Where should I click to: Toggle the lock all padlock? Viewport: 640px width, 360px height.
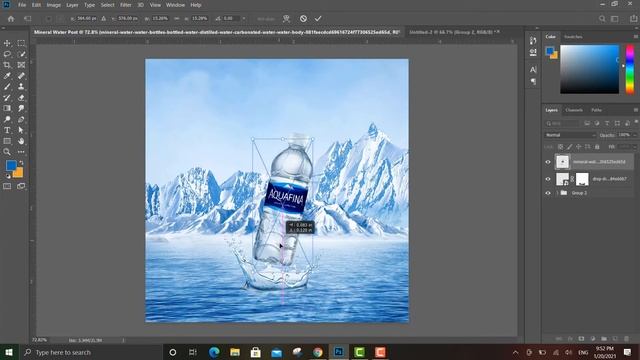[597, 147]
